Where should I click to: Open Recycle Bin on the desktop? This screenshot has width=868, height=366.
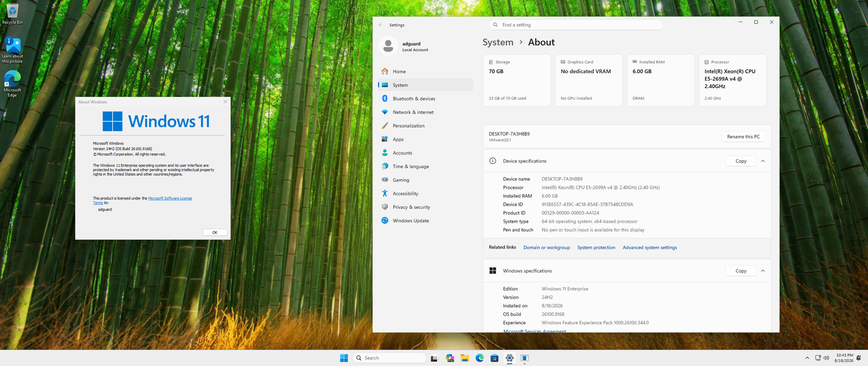(12, 14)
